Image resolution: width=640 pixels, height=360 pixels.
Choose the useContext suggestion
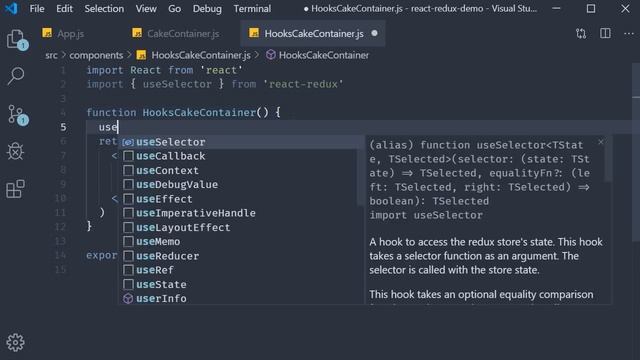click(241, 170)
